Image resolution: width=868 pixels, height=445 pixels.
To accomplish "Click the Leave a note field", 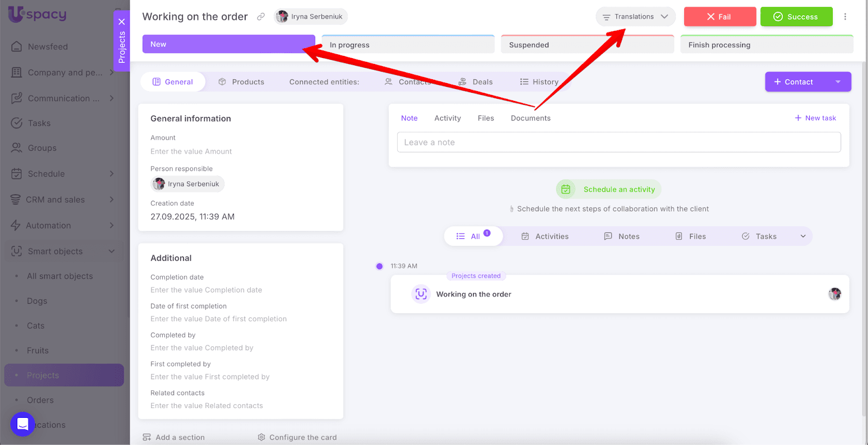I will point(618,142).
